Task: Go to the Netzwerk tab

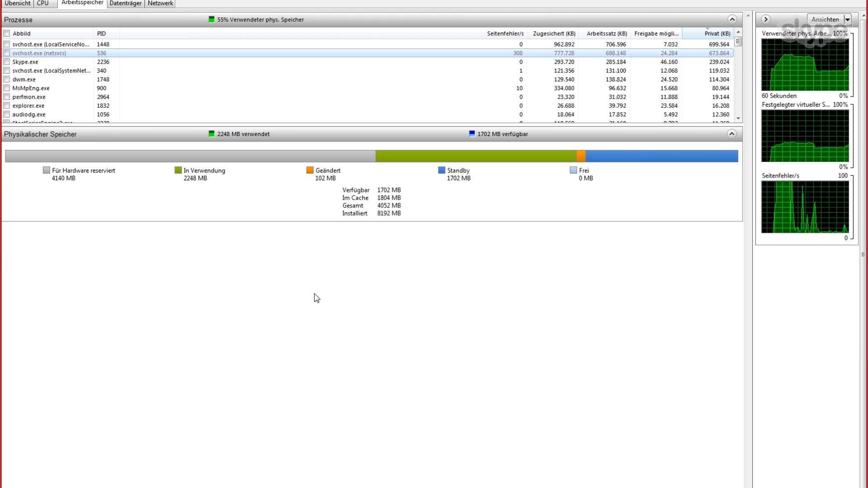Action: 160,3
